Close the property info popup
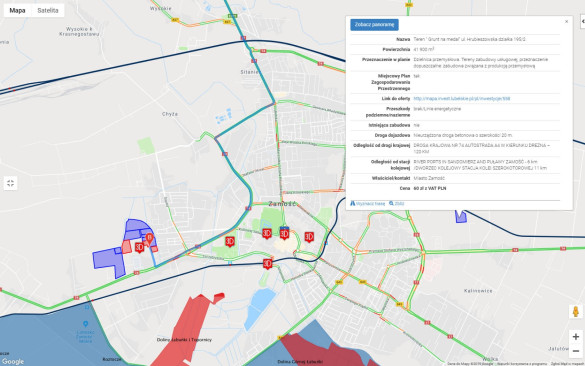Viewport: 585px width, 366px height. point(566,22)
